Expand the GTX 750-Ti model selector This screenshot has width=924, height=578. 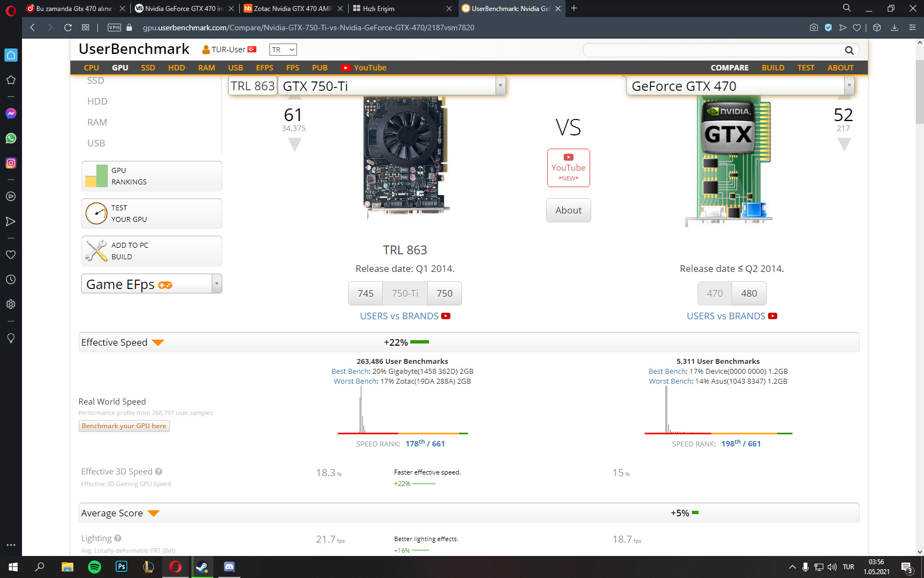click(501, 86)
